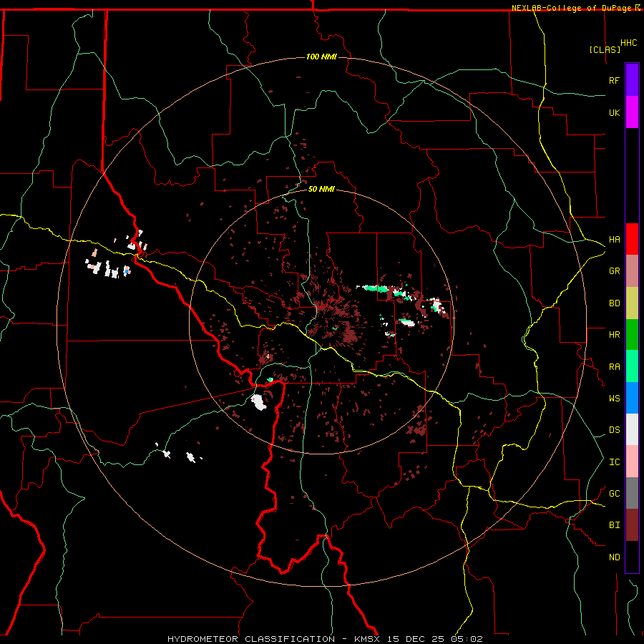Viewport: 644px width, 644px height.
Task: Click the gray GC legend color swatch
Action: (632, 493)
